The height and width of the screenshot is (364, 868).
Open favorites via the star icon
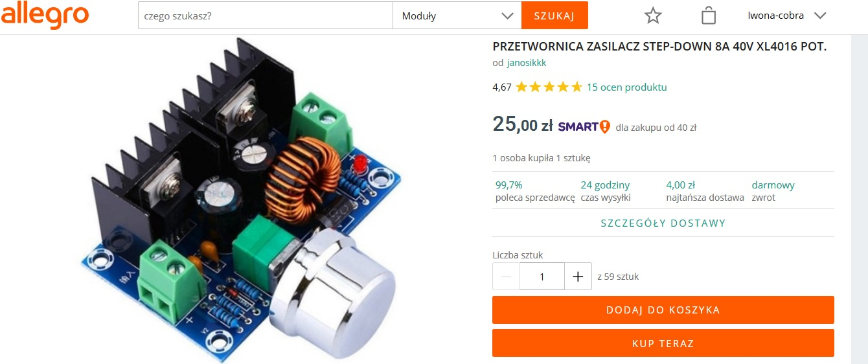point(653,16)
